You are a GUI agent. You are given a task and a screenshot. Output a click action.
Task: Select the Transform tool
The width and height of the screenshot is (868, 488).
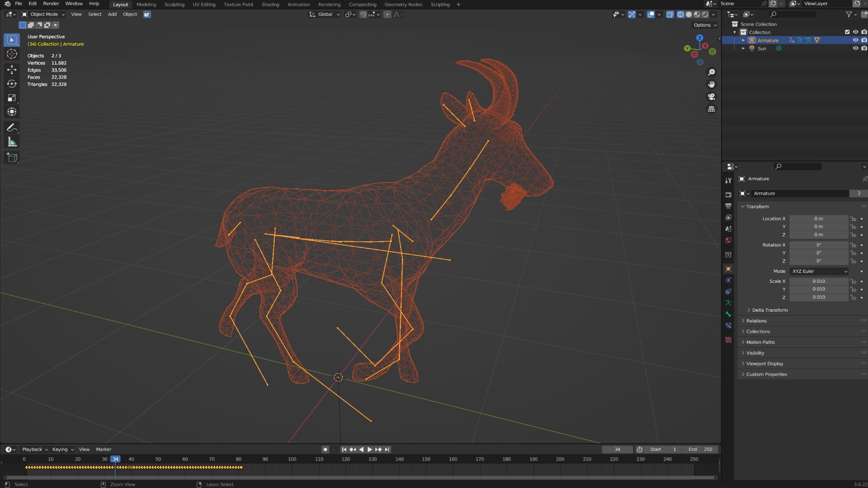[12, 112]
